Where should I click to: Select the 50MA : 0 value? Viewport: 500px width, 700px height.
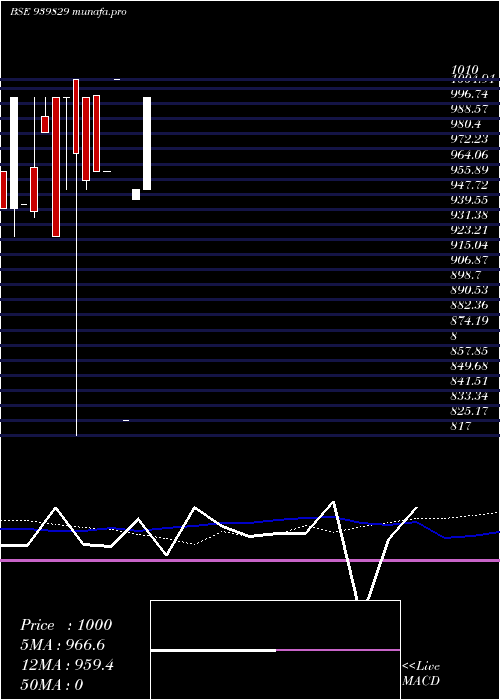pyautogui.click(x=52, y=685)
